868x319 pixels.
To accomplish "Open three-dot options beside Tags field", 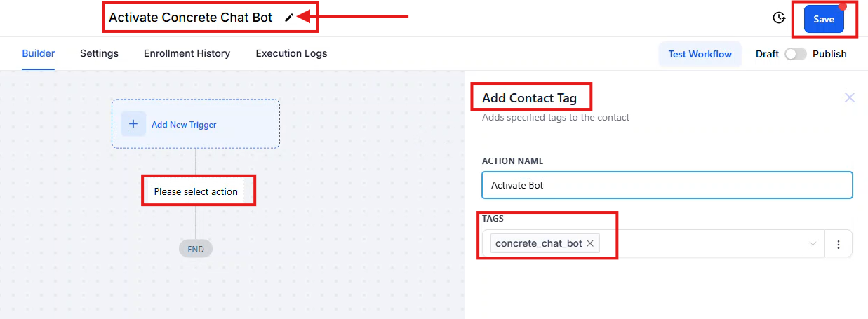I will pos(839,244).
